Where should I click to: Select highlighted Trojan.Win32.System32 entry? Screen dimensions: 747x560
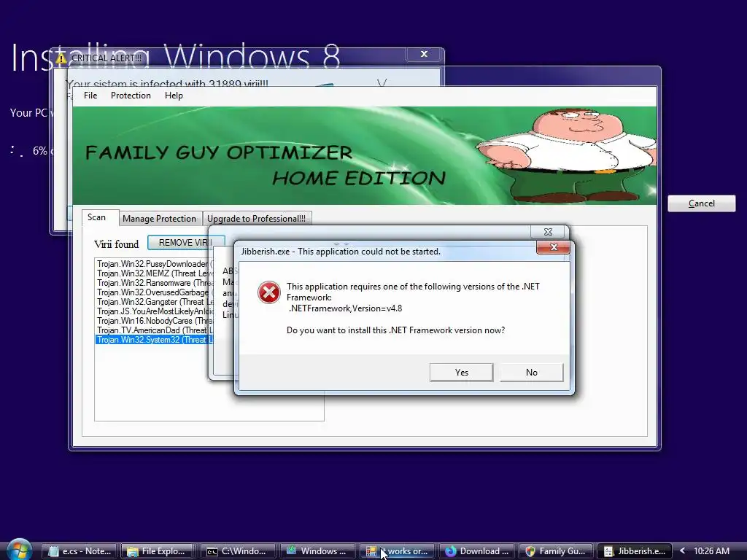tap(154, 340)
